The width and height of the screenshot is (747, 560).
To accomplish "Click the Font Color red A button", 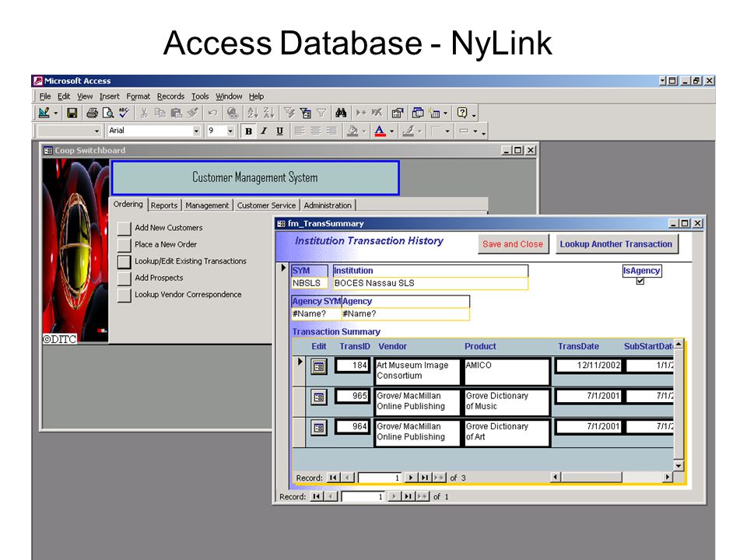I will click(380, 131).
